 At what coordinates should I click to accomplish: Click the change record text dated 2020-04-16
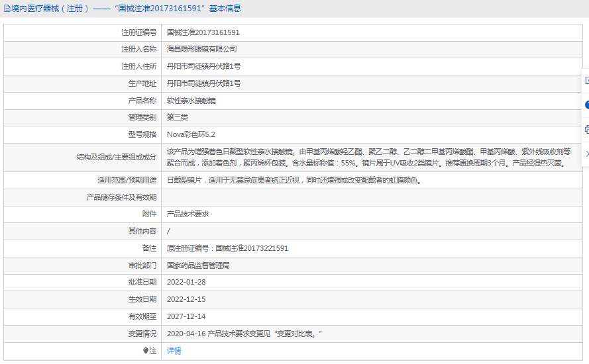coord(244,334)
